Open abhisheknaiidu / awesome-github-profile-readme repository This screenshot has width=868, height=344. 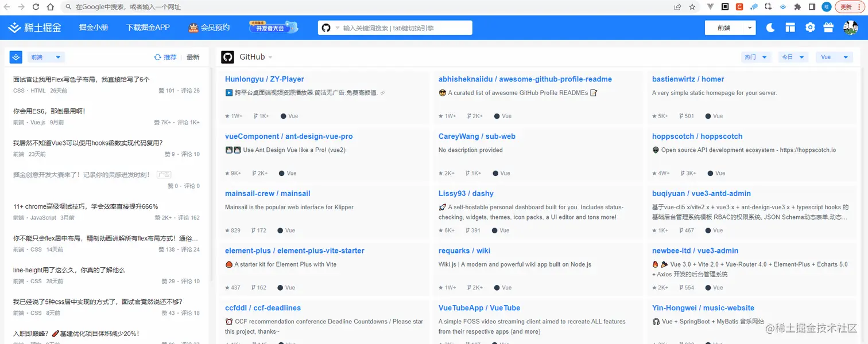click(x=525, y=79)
